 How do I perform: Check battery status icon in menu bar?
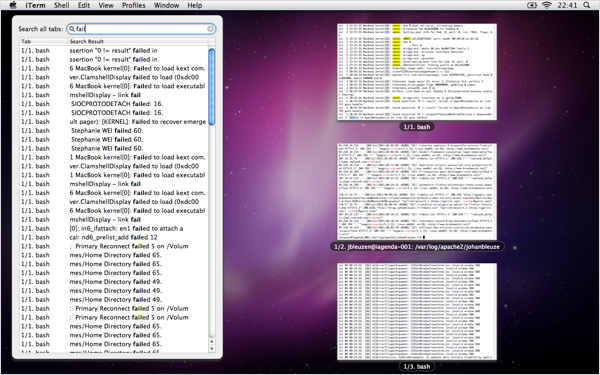coord(532,5)
